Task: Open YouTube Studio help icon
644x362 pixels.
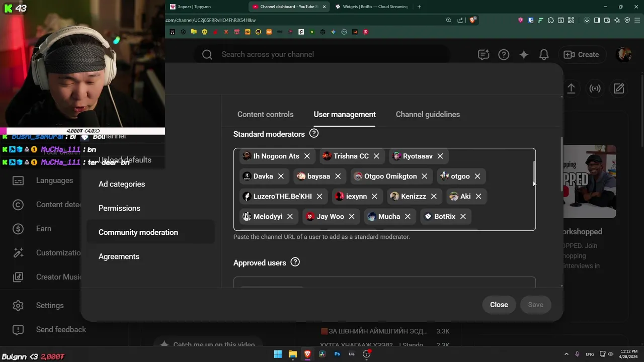Action: coord(504,55)
